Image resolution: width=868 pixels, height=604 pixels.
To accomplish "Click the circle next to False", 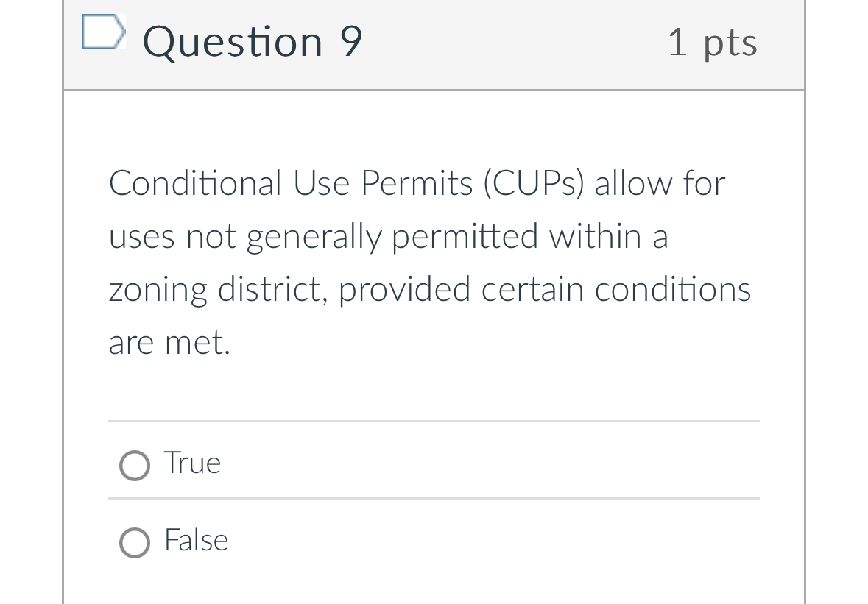I will pos(134,542).
